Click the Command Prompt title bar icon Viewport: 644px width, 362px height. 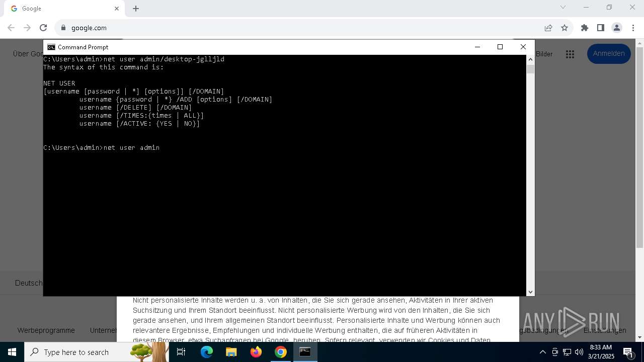pos(51,47)
